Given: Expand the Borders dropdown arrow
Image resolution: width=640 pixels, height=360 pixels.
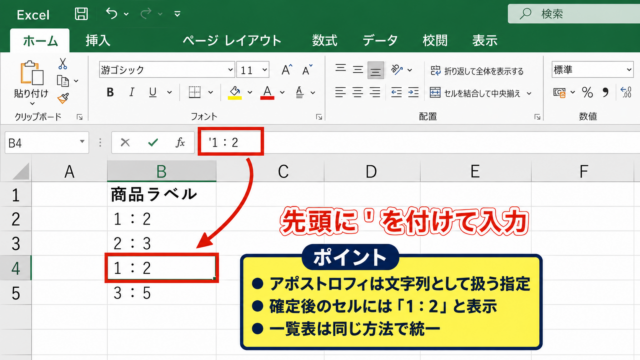Looking at the screenshot, I should pyautogui.click(x=211, y=93).
